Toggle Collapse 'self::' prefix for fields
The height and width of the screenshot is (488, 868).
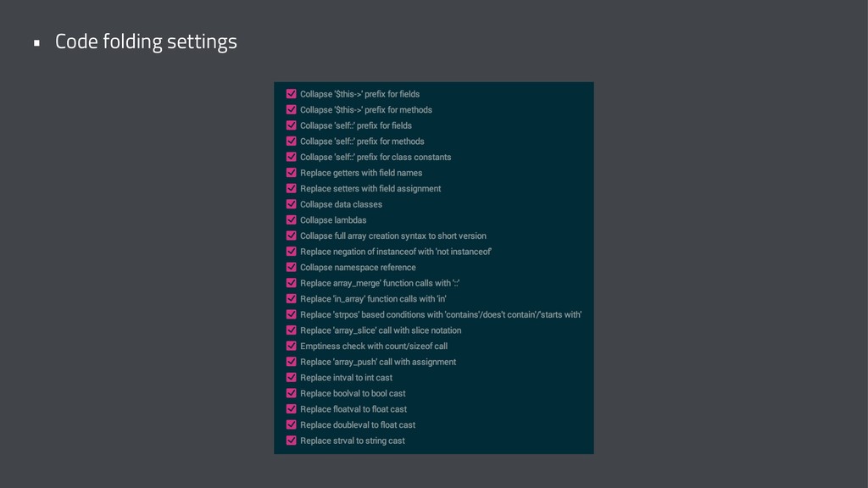coord(292,125)
